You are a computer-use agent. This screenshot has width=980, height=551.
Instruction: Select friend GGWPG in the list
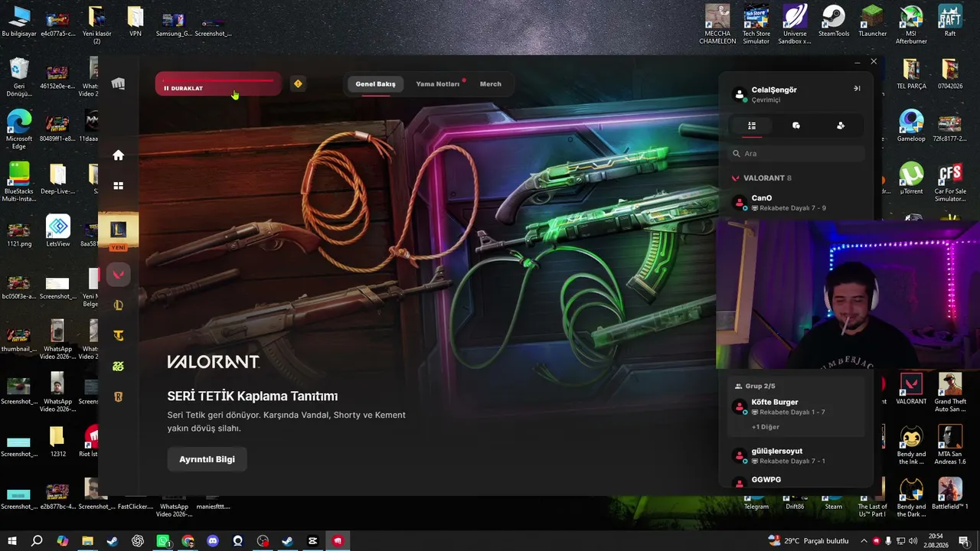coord(796,481)
